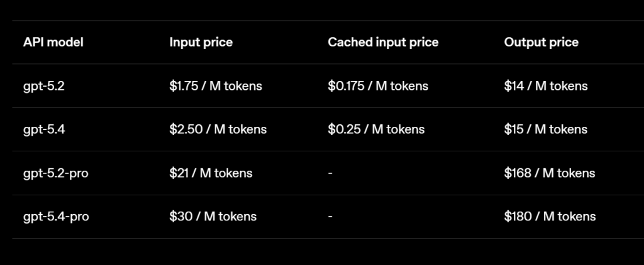Click the $2.50 / M tokens input price
The height and width of the screenshot is (265, 644).
218,129
